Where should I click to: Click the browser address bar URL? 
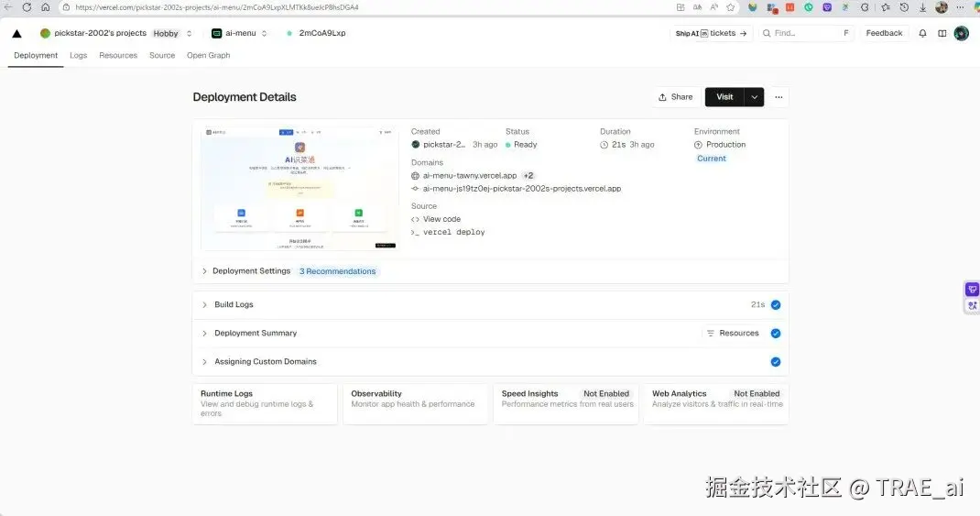[217, 7]
